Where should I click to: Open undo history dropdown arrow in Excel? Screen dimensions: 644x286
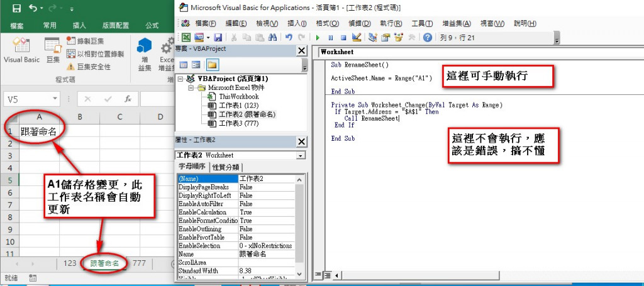point(42,8)
